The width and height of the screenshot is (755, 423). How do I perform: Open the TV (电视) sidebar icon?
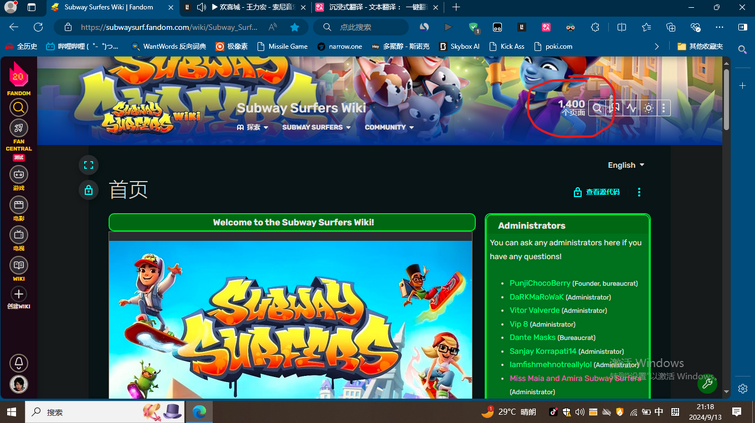(x=18, y=235)
